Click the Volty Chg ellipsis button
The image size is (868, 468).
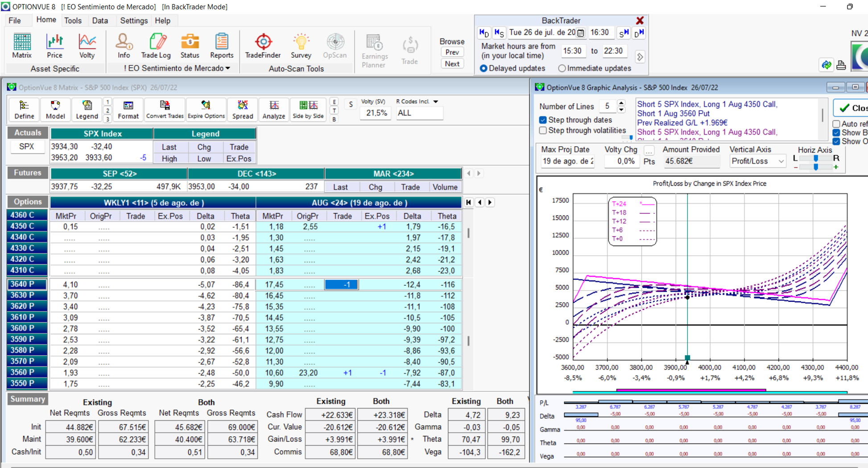(x=649, y=150)
